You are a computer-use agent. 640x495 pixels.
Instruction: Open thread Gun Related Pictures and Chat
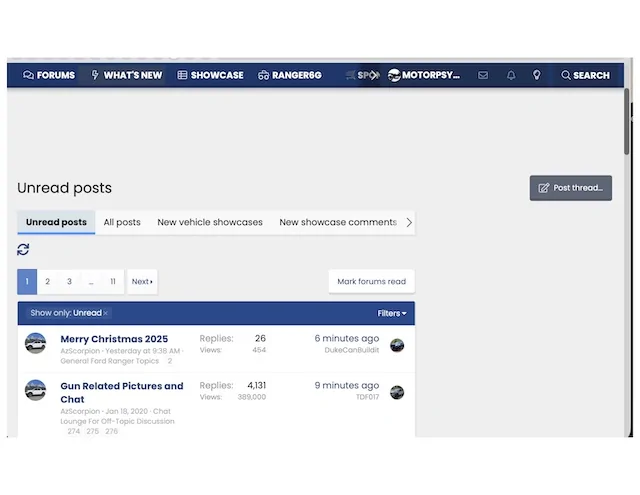pyautogui.click(x=122, y=392)
